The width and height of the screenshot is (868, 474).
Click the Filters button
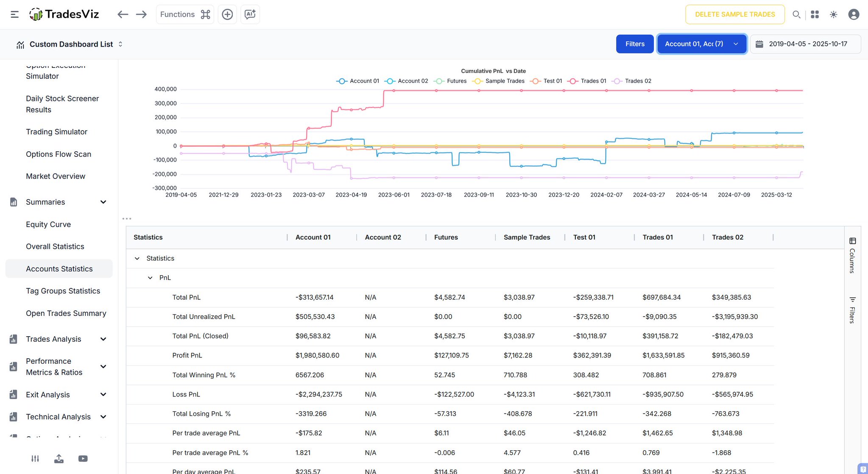(634, 44)
